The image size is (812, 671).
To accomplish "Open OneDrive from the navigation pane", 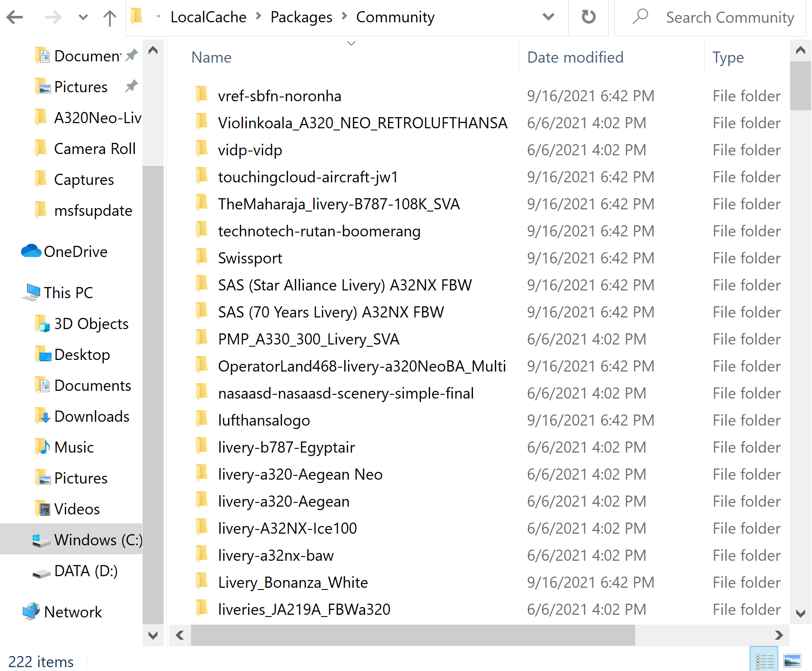I will [75, 252].
